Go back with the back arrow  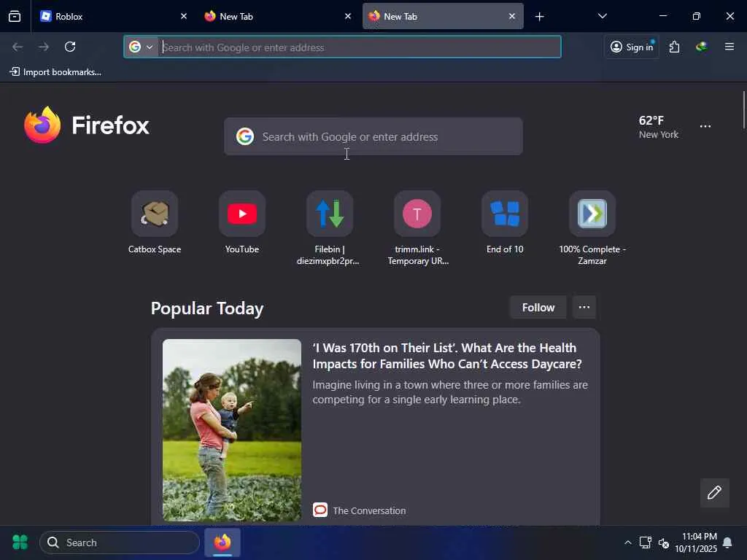18,47
